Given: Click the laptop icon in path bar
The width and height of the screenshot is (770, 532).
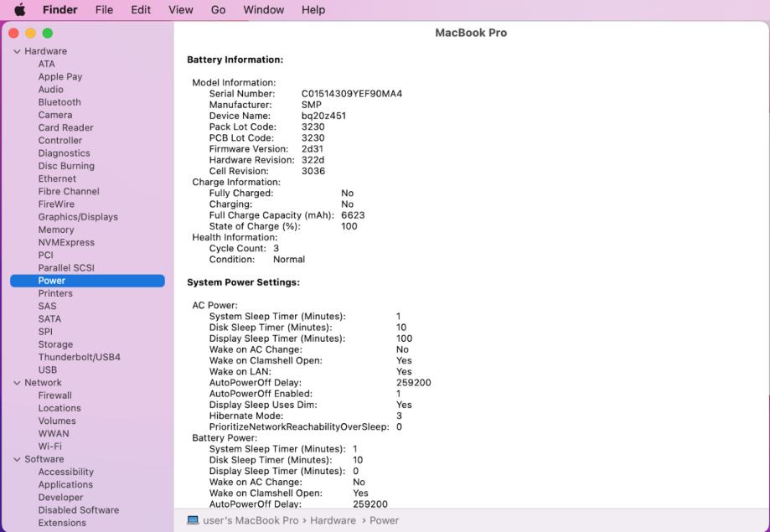Looking at the screenshot, I should (193, 520).
